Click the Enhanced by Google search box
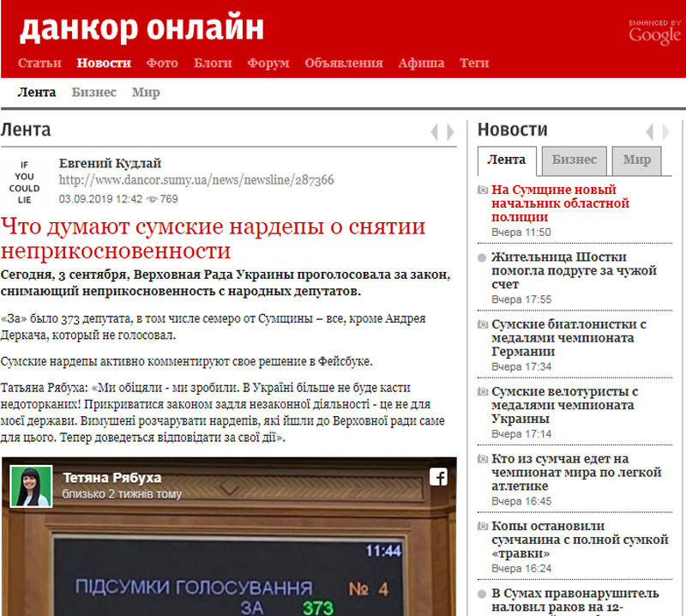 point(654,33)
